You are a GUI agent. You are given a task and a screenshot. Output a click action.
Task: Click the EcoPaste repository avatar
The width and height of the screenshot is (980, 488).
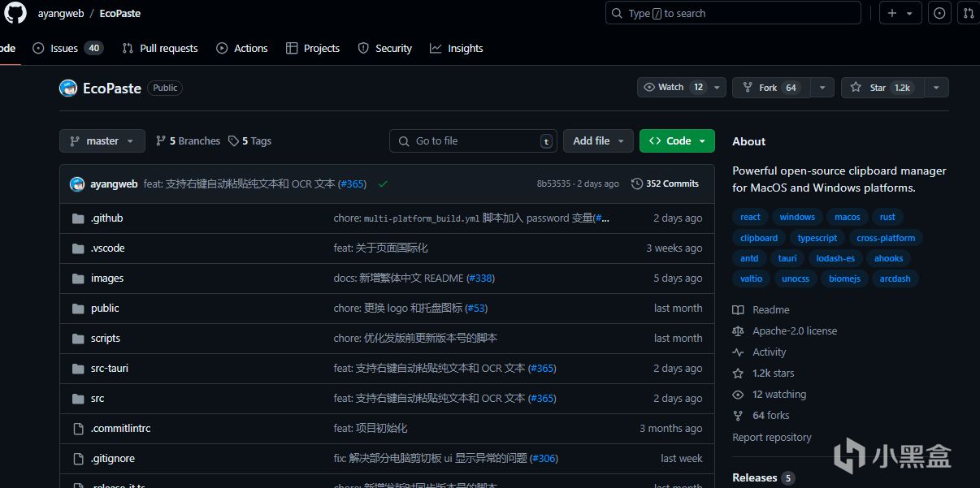click(68, 88)
